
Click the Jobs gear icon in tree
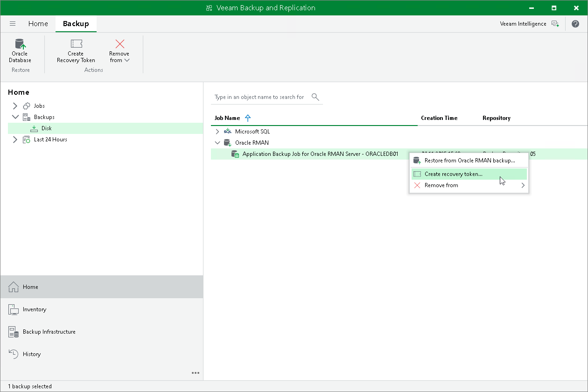(x=27, y=106)
